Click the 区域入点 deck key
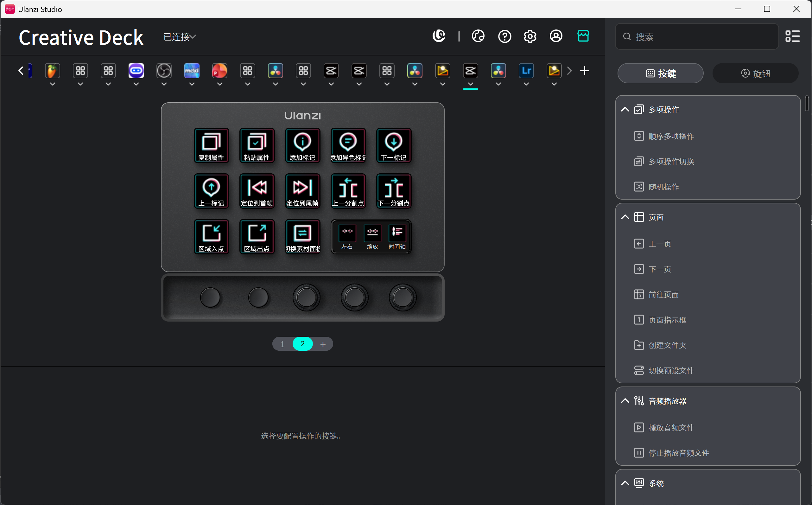The height and width of the screenshot is (505, 812). click(211, 236)
